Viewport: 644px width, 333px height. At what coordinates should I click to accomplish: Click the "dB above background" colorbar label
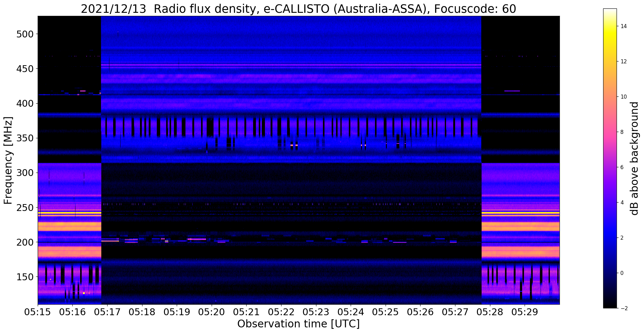pyautogui.click(x=635, y=159)
